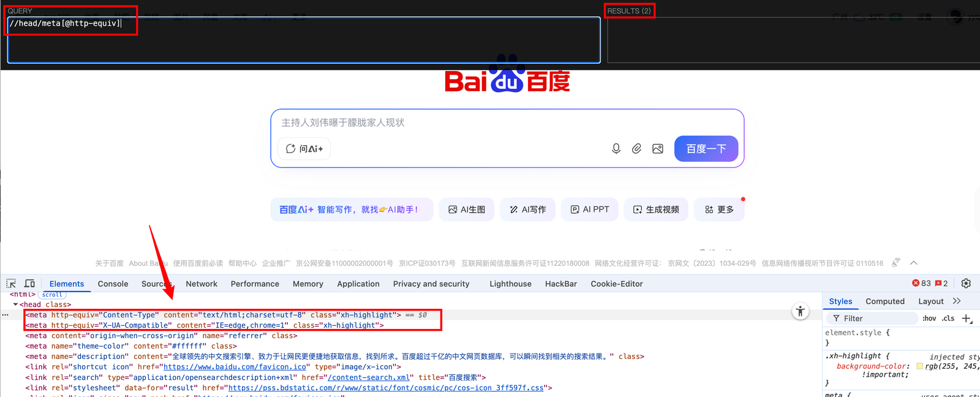Open the favicon.ico href link

coord(235,367)
